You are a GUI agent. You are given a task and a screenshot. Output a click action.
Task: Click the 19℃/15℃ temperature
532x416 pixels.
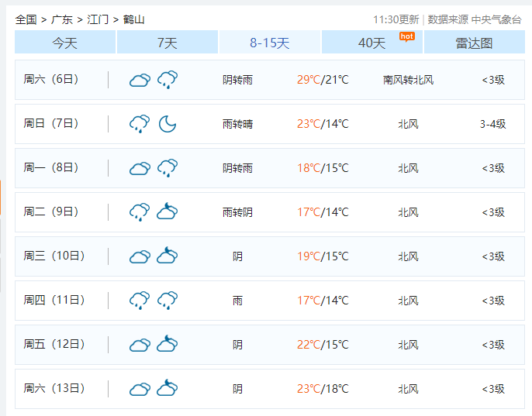pyautogui.click(x=323, y=256)
